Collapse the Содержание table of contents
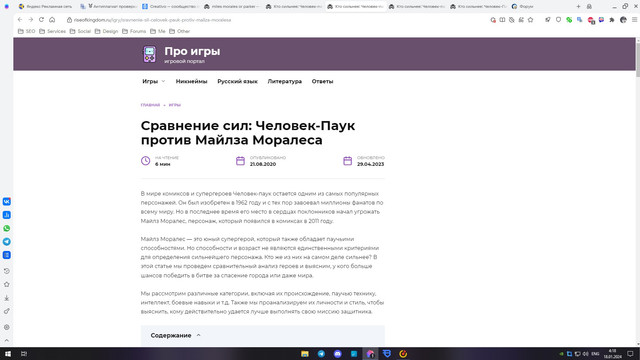The image size is (640, 360). click(x=198, y=335)
